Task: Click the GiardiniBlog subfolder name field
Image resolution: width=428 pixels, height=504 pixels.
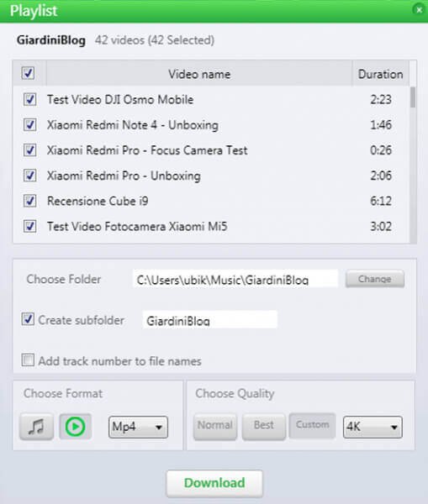Action: (x=210, y=320)
